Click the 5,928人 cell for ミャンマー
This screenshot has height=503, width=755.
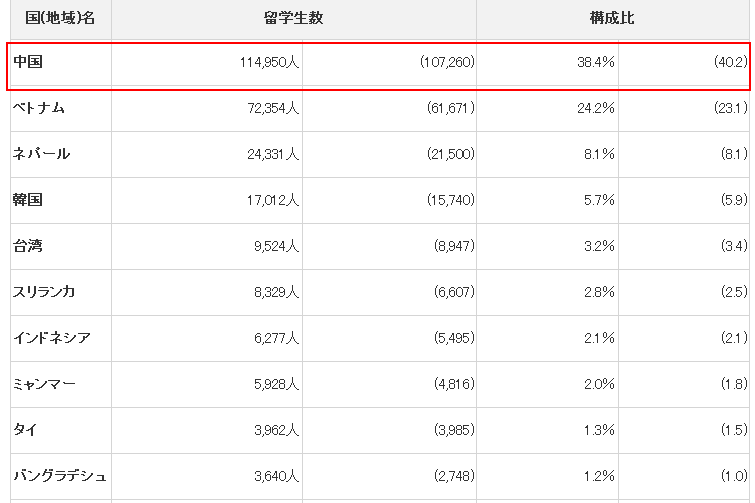pyautogui.click(x=207, y=384)
